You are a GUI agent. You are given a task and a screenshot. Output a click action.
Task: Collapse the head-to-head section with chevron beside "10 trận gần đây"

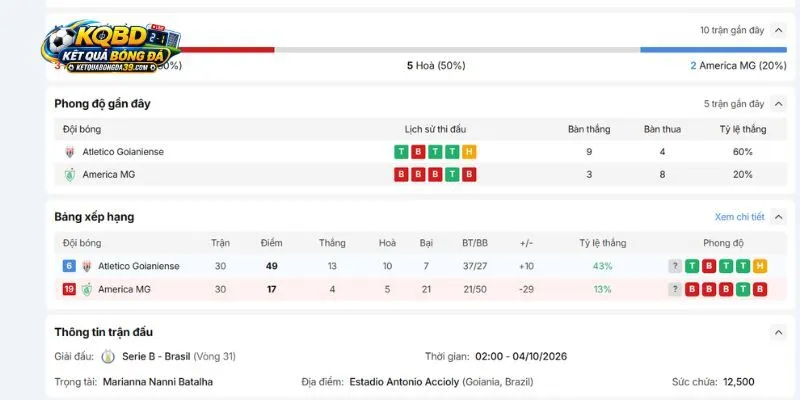click(778, 31)
